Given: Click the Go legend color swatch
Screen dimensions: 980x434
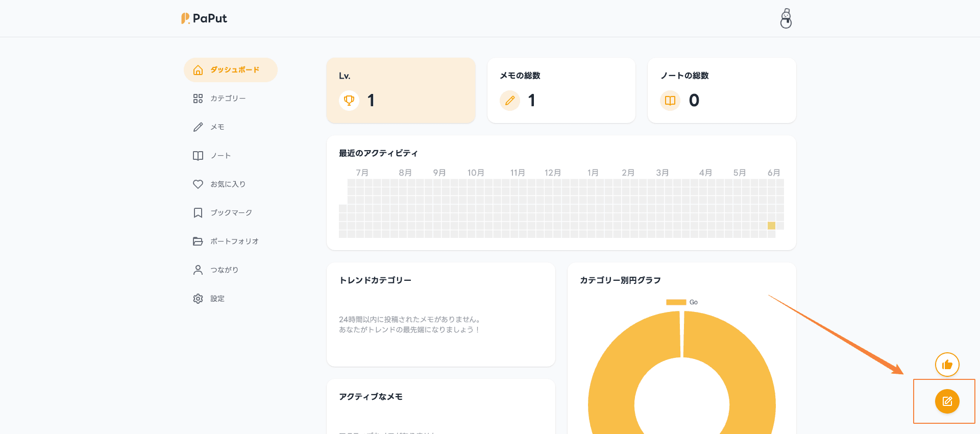Looking at the screenshot, I should 676,302.
